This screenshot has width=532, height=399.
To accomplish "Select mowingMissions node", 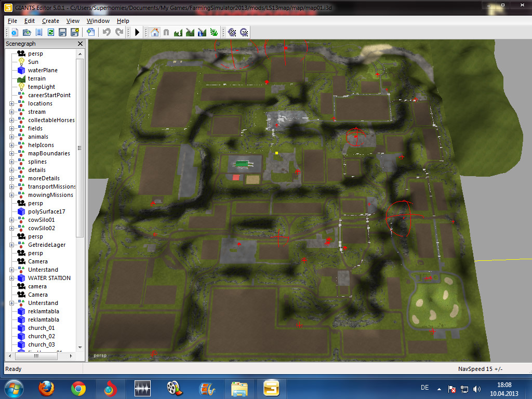I will (50, 195).
